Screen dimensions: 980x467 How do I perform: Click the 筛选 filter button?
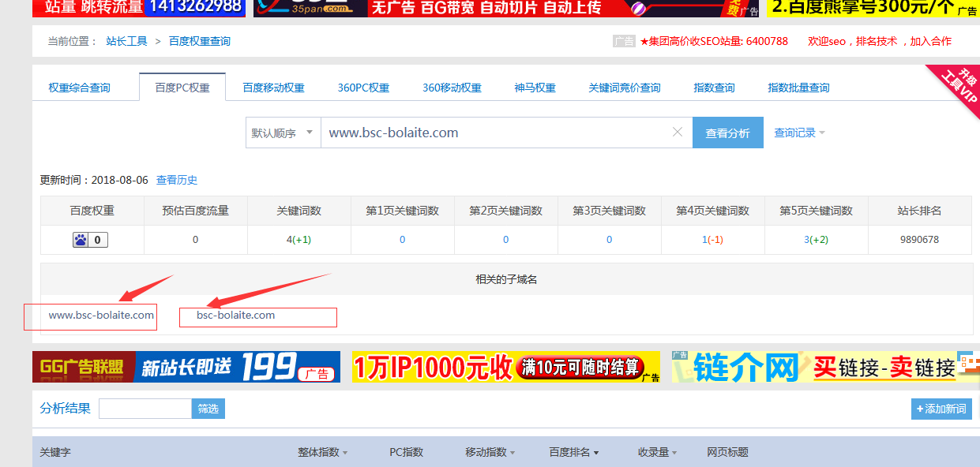pyautogui.click(x=208, y=409)
